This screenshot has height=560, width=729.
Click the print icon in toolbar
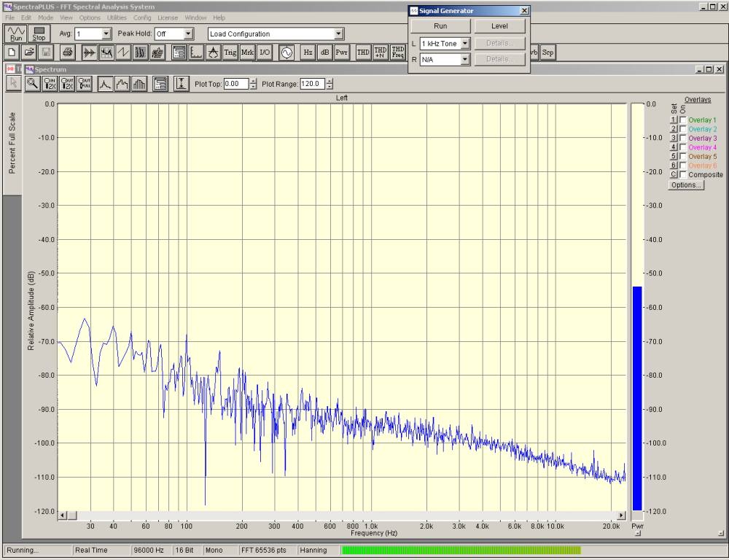pos(67,52)
